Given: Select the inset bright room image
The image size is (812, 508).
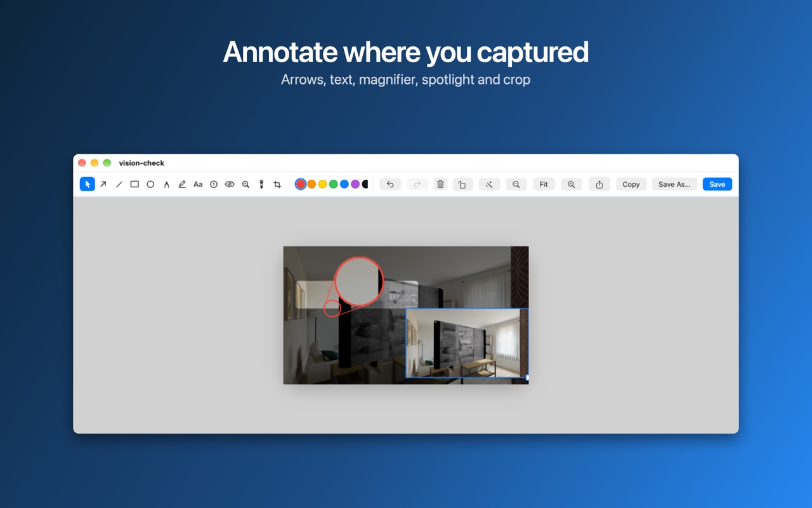Looking at the screenshot, I should [467, 343].
